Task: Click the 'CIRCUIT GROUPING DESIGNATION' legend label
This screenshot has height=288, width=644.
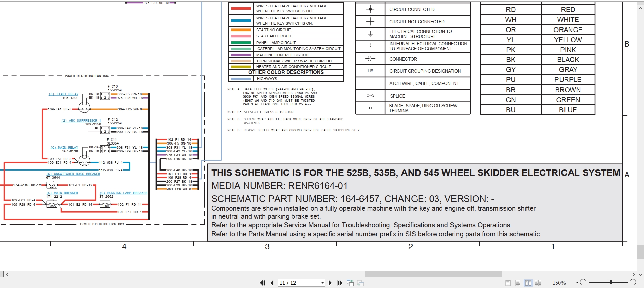Action: (x=425, y=71)
